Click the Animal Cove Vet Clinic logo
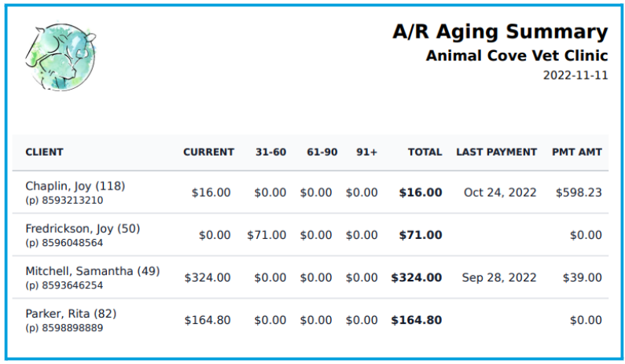 coord(61,57)
